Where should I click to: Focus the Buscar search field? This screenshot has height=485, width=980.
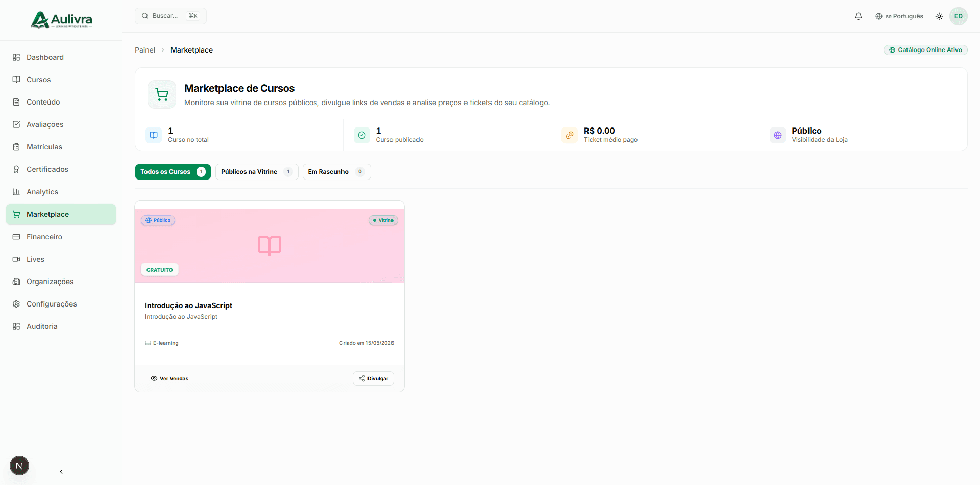[x=170, y=16]
